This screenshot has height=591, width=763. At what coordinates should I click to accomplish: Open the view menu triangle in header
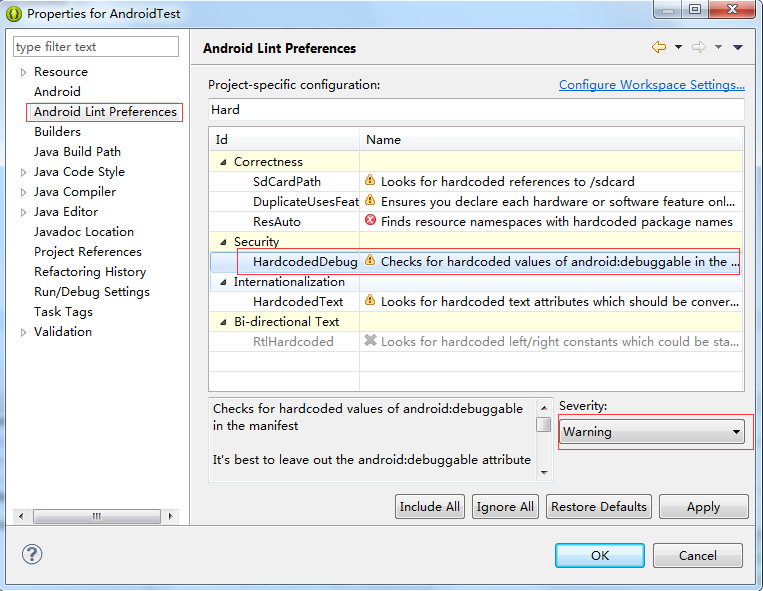[738, 48]
